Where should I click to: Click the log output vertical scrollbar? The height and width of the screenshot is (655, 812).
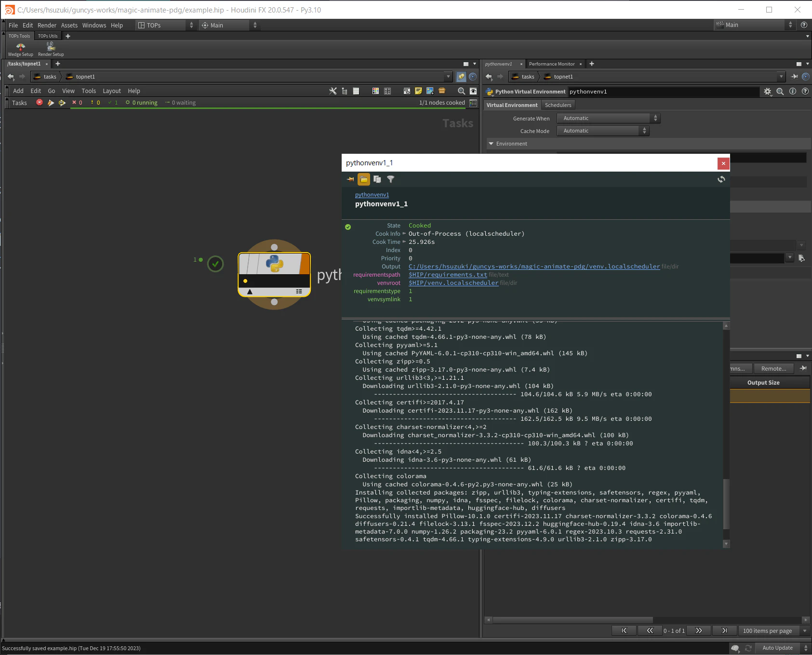pos(726,434)
